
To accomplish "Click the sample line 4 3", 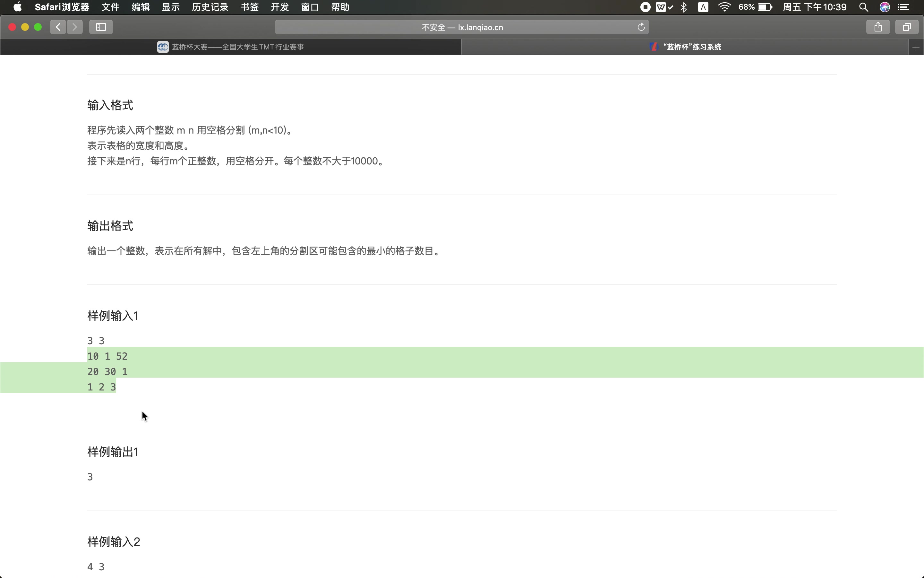I will pyautogui.click(x=96, y=566).
